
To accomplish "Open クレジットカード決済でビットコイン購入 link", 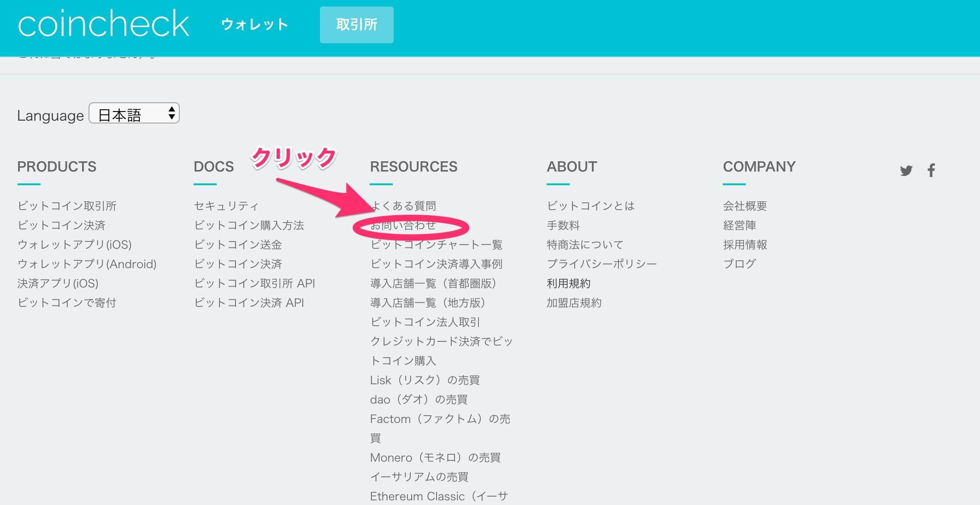I will [441, 351].
